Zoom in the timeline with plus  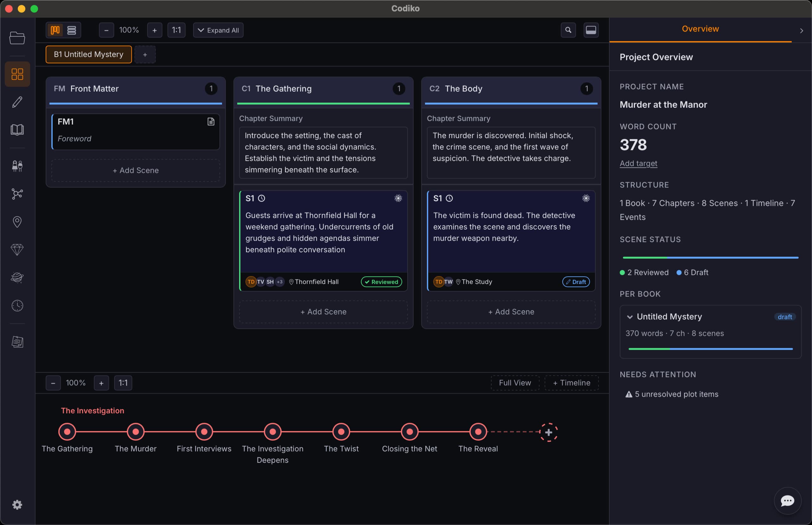pyautogui.click(x=101, y=383)
